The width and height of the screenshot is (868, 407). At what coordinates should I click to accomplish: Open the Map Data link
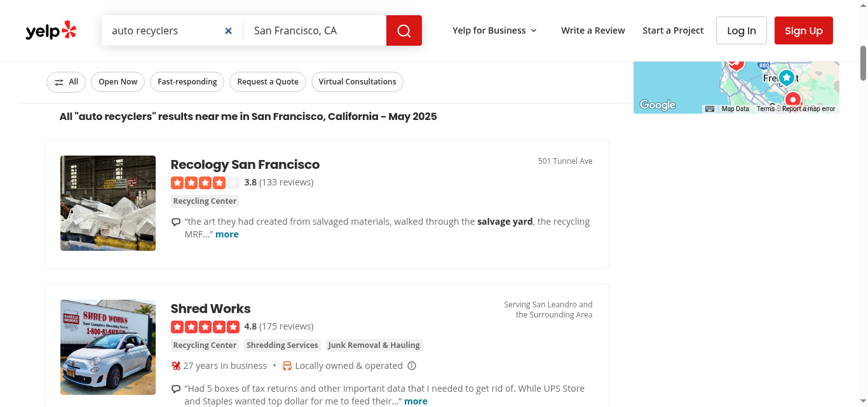[735, 109]
